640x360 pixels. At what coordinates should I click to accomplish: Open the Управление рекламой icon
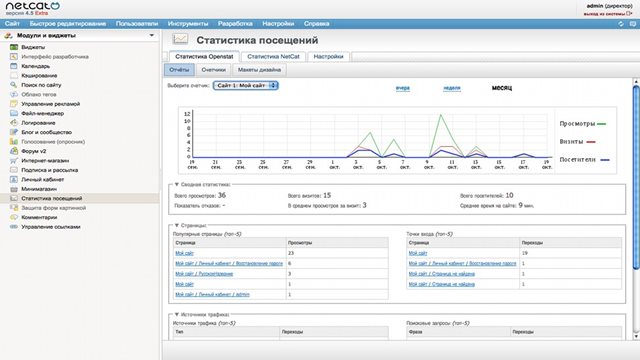click(x=14, y=104)
